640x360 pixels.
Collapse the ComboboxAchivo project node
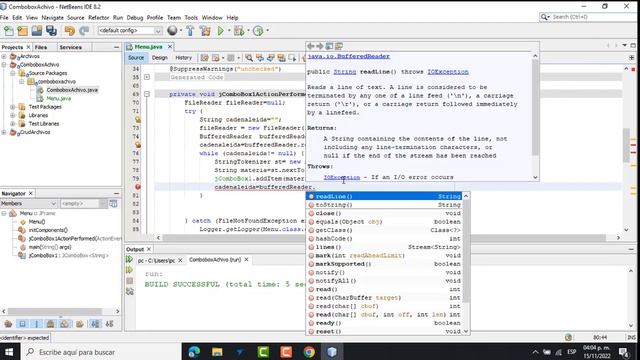[x=4, y=65]
